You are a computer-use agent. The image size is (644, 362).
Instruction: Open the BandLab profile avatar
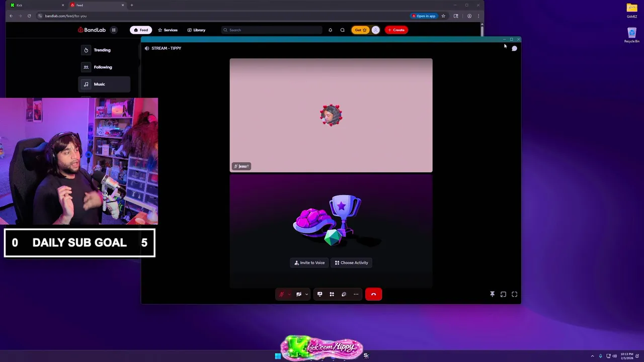coord(375,30)
